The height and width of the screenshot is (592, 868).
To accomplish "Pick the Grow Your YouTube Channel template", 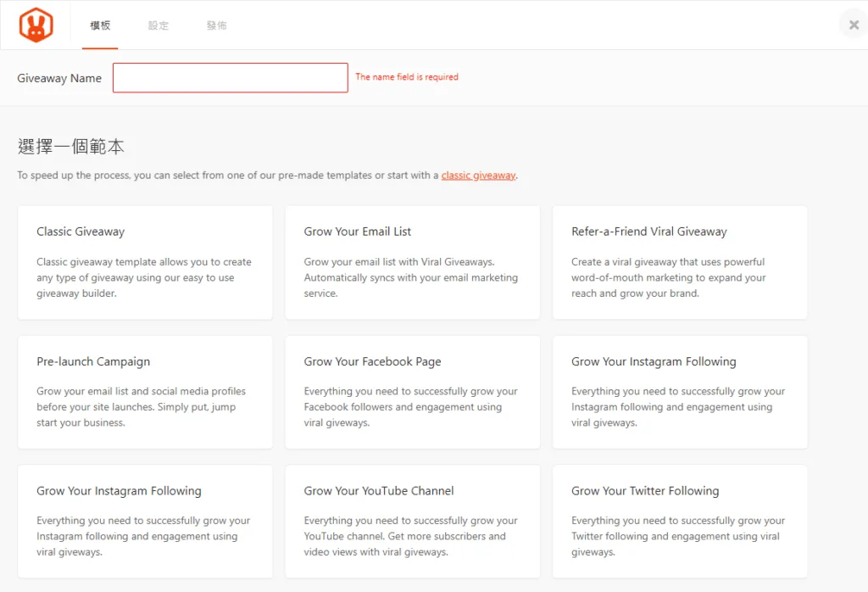I will [x=412, y=521].
